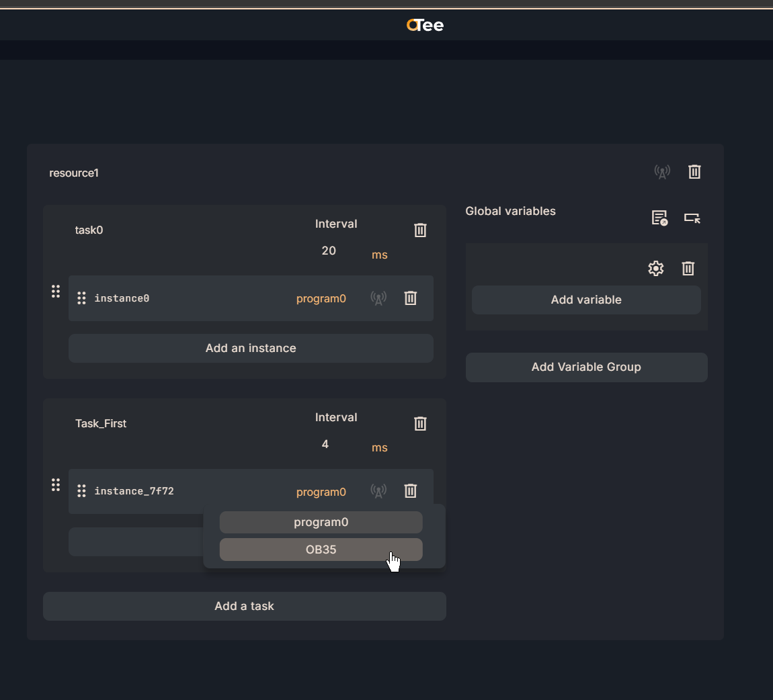Image resolution: width=773 pixels, height=700 pixels.
Task: Click the task0 interval value 20
Action: click(x=329, y=251)
